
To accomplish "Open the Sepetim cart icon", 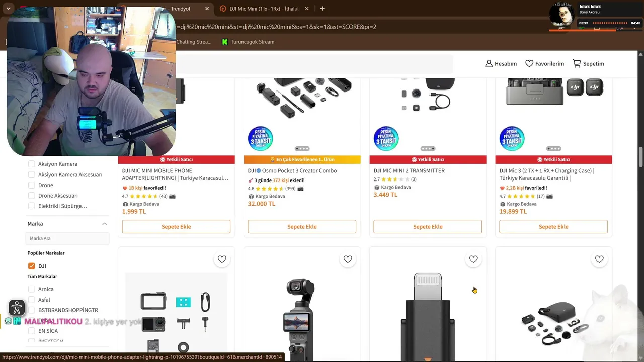I will point(577,64).
